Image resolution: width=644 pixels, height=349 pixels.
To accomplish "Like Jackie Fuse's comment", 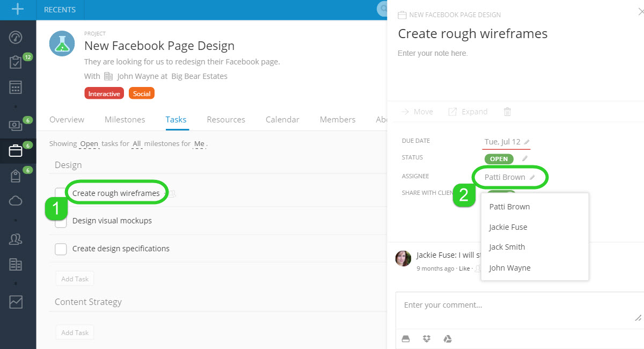I will click(464, 268).
